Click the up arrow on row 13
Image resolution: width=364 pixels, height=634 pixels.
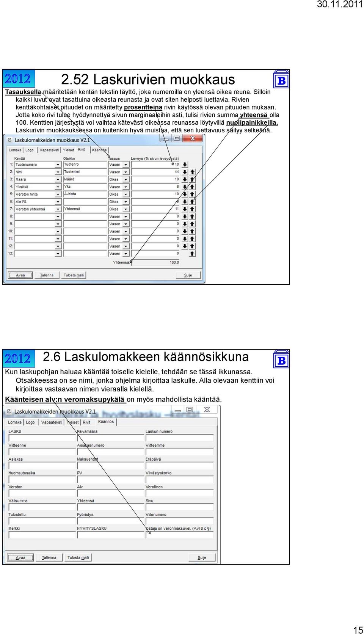(x=192, y=253)
